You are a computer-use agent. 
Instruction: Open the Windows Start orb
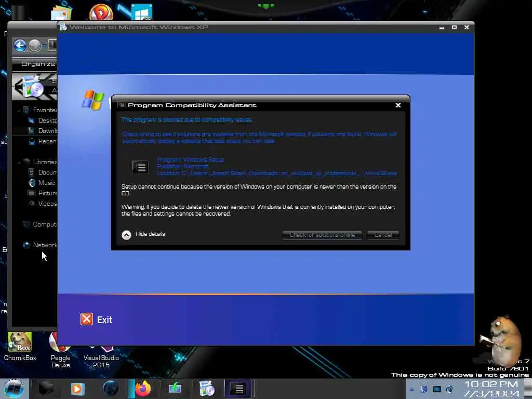[14, 389]
